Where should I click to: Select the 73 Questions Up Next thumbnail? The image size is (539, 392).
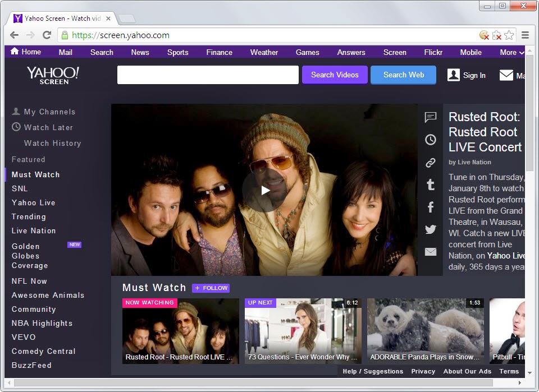[303, 331]
